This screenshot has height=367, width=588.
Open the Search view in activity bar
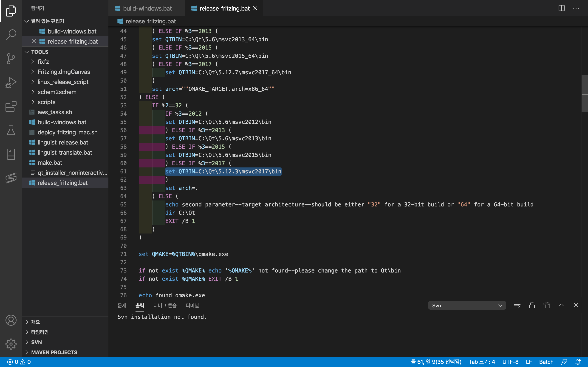(11, 34)
